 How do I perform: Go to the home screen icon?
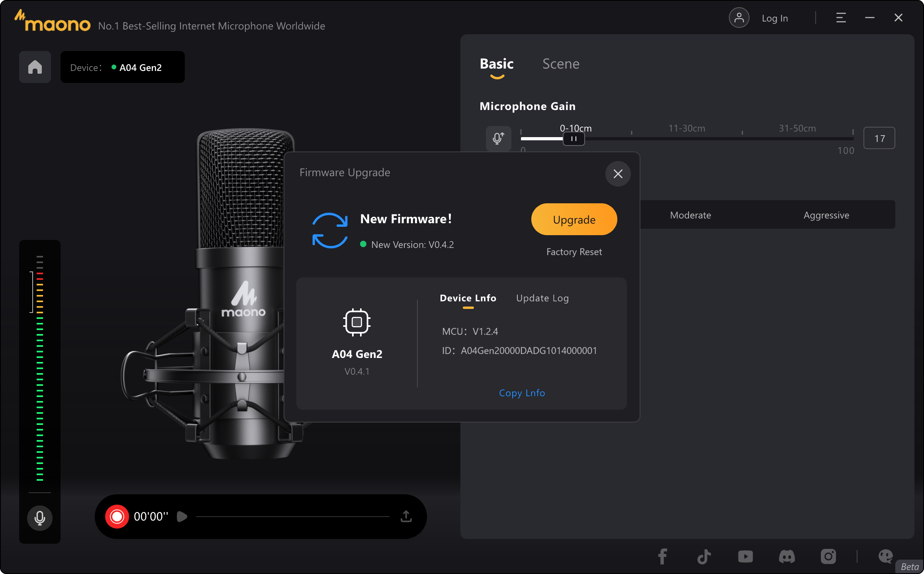coord(35,67)
